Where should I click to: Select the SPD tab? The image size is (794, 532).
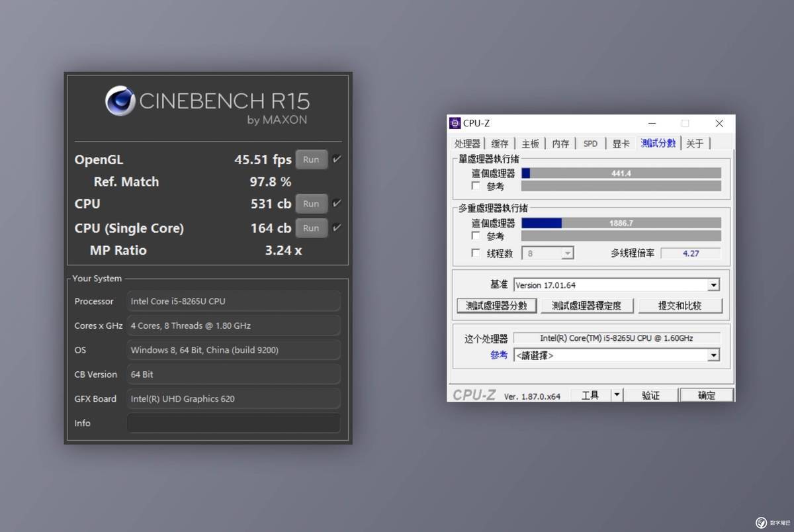(590, 144)
